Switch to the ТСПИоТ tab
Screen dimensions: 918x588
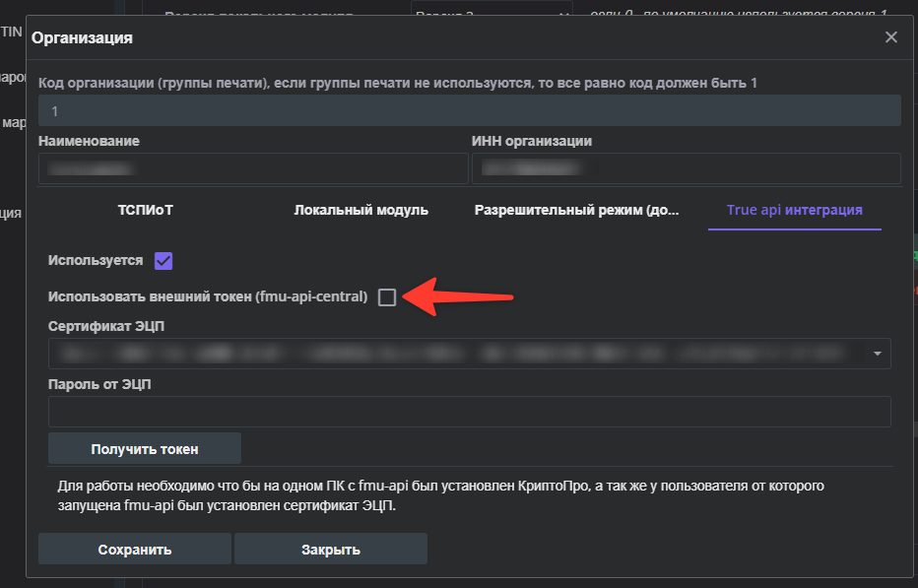coord(145,210)
